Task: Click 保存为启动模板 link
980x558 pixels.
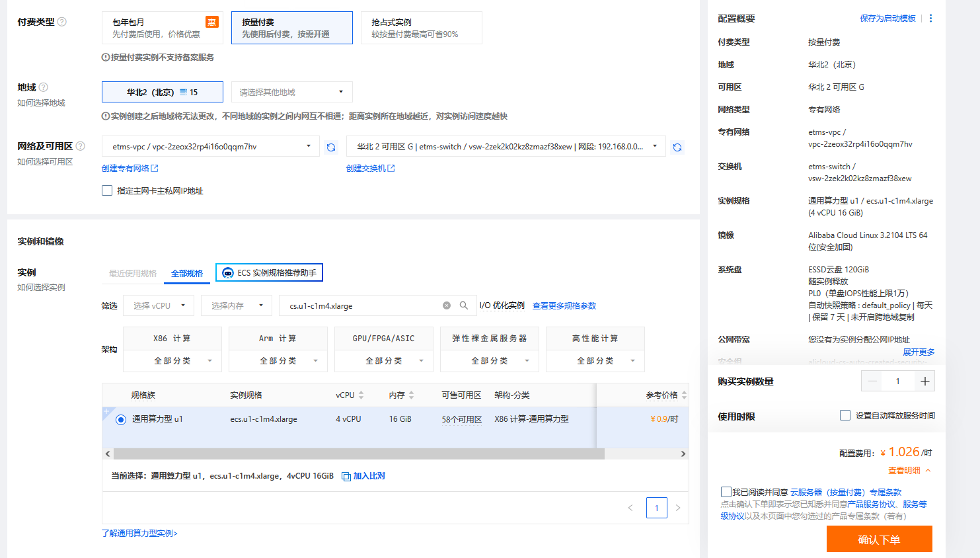Action: click(x=888, y=19)
